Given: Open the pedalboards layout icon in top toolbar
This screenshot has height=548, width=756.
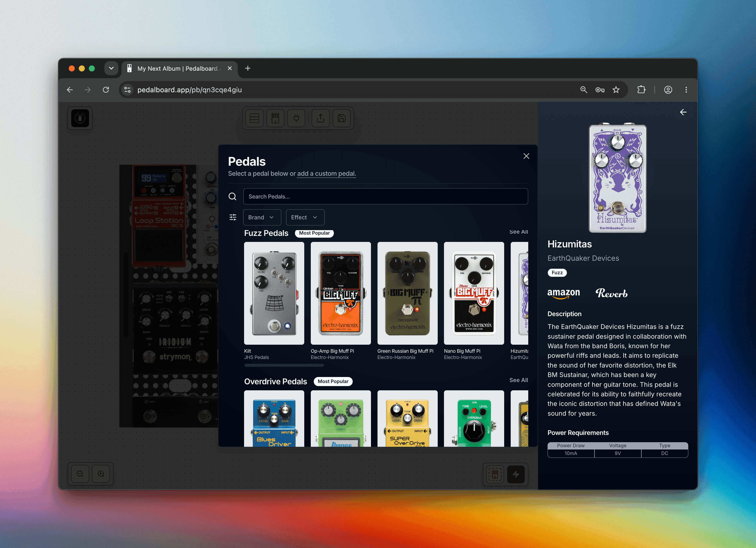Looking at the screenshot, I should [x=254, y=118].
